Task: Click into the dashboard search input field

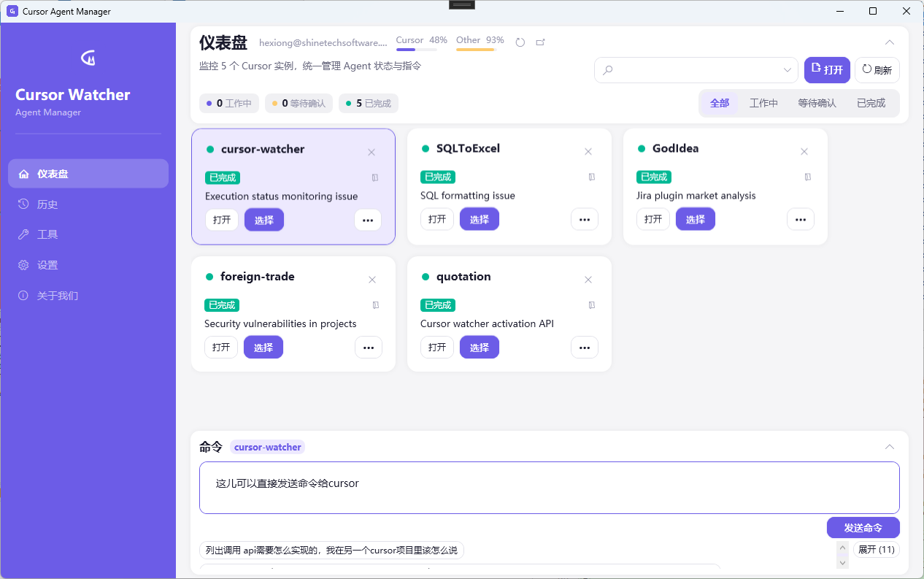Action: click(x=697, y=70)
